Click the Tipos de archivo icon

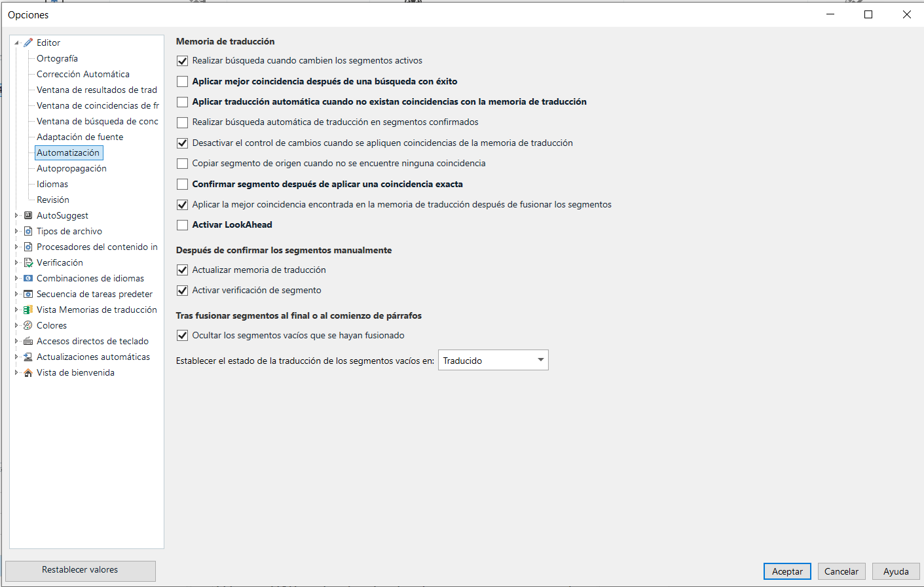pos(28,231)
